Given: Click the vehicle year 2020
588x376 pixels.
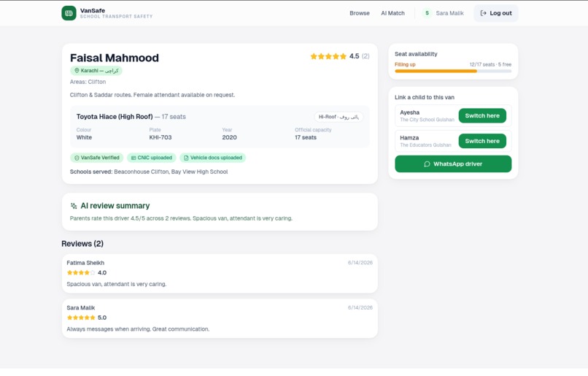Looking at the screenshot, I should click(230, 137).
